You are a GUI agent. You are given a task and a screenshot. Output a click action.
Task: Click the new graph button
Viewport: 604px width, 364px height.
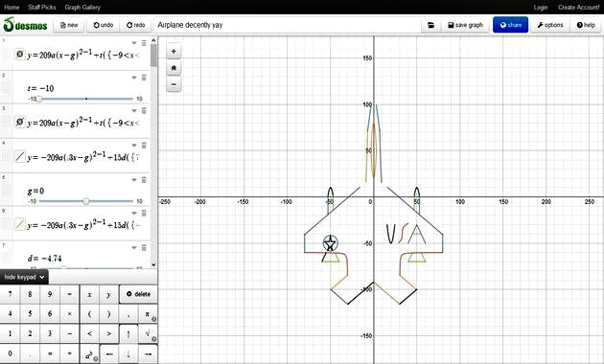pyautogui.click(x=69, y=25)
